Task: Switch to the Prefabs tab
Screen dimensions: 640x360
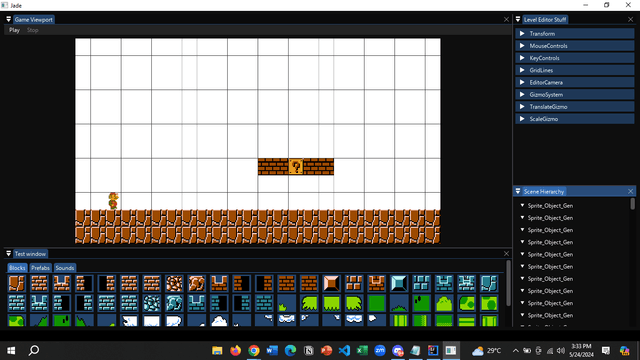Action: pos(40,268)
